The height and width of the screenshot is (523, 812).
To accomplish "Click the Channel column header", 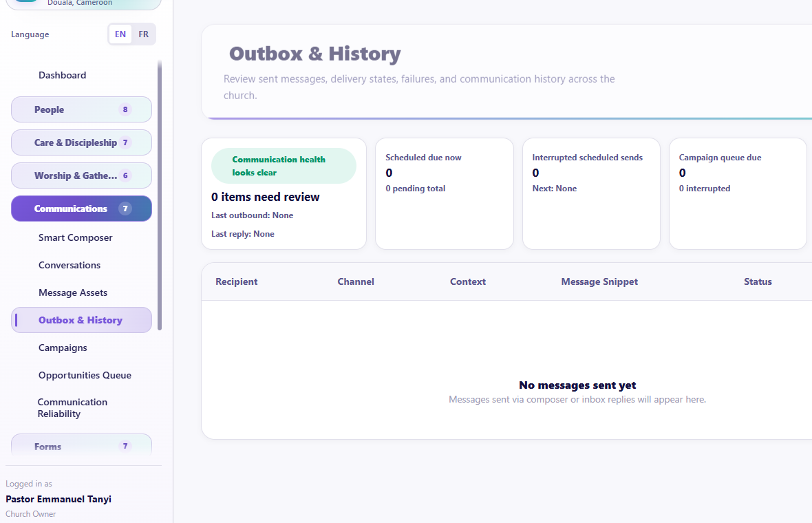I will tap(356, 281).
